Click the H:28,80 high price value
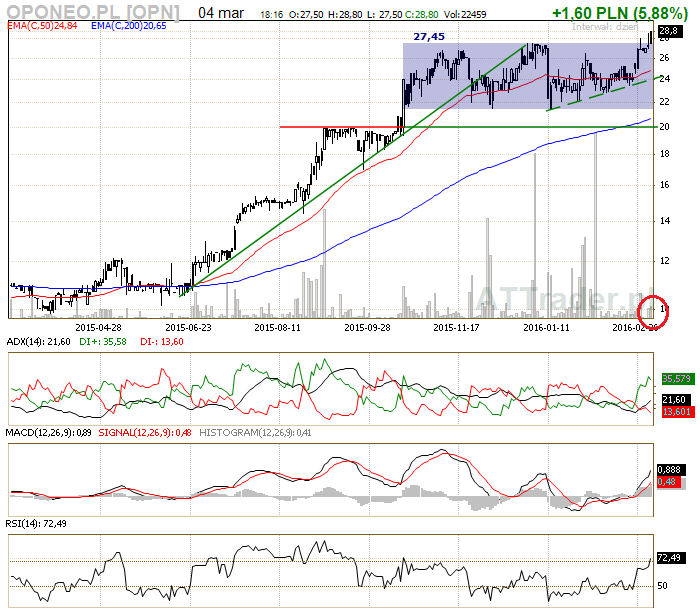This screenshot has width=700, height=613. coord(345,15)
